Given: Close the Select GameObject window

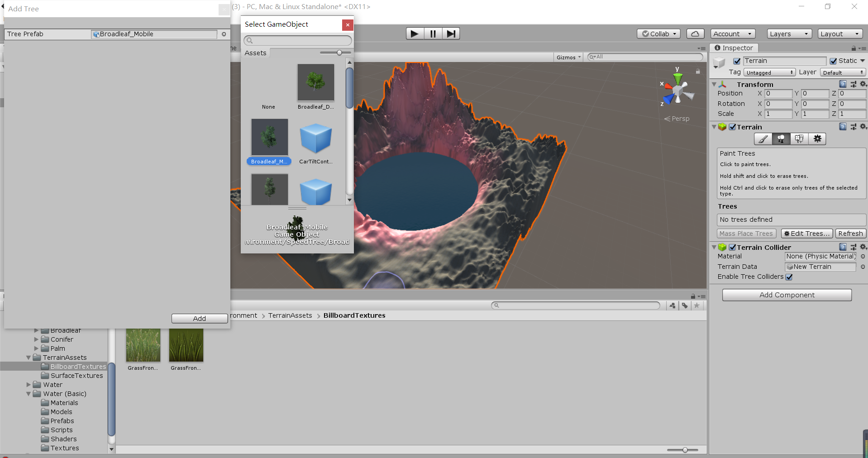Looking at the screenshot, I should tap(348, 25).
